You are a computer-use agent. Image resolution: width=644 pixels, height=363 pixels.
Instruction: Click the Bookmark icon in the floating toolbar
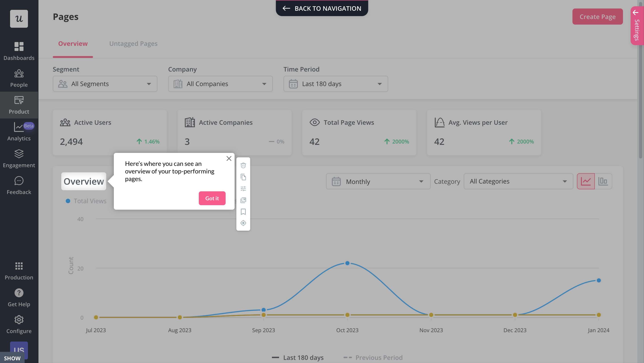pos(243,212)
